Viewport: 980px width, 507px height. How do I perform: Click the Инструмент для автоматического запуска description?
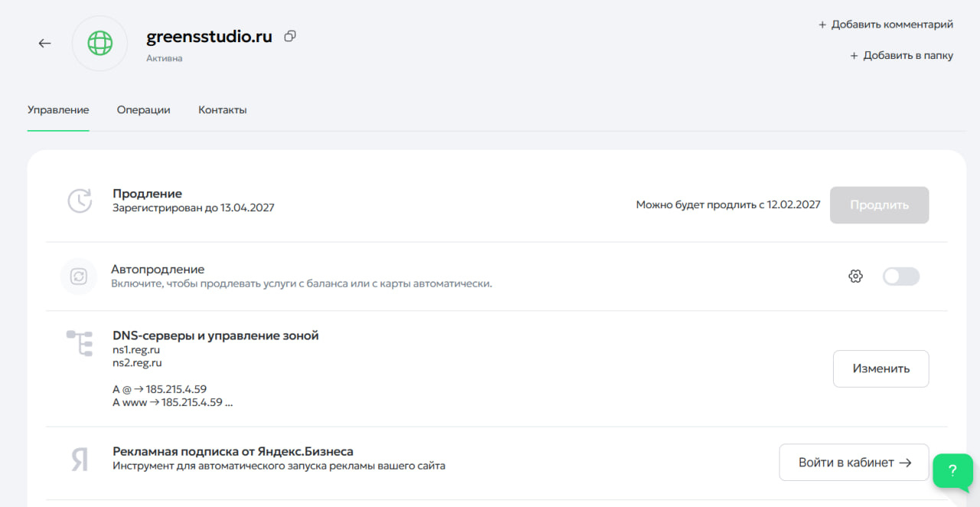point(279,466)
